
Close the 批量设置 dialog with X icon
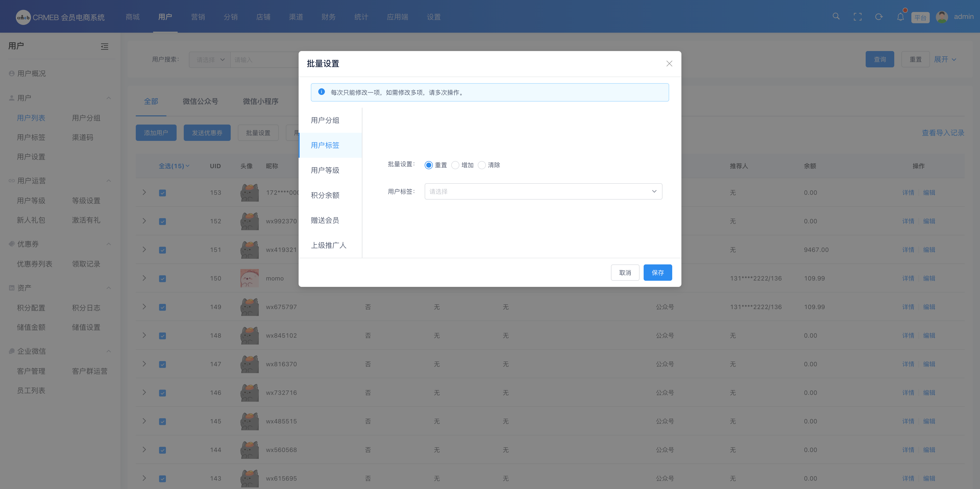[669, 64]
